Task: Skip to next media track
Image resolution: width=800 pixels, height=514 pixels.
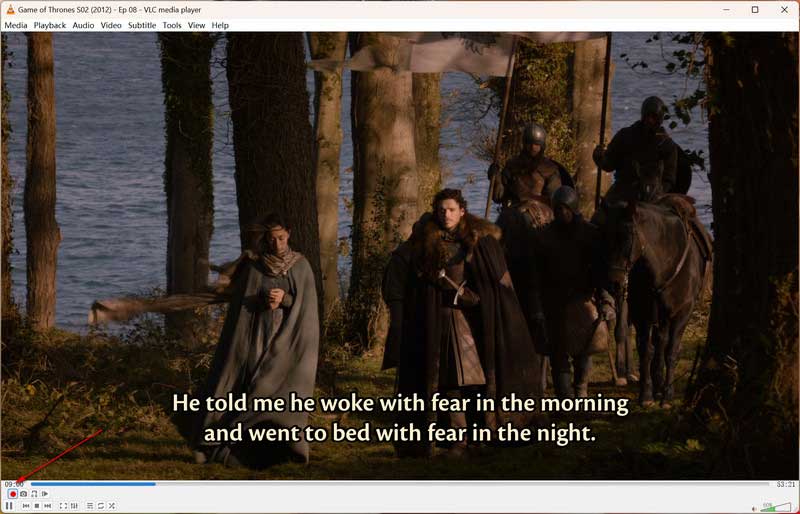Action: click(x=47, y=506)
